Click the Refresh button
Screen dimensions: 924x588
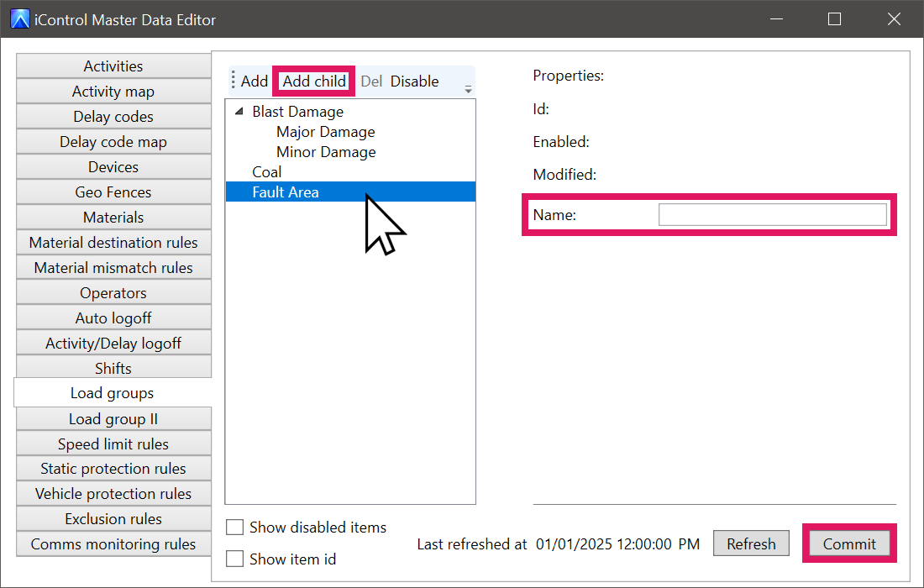[x=751, y=543]
